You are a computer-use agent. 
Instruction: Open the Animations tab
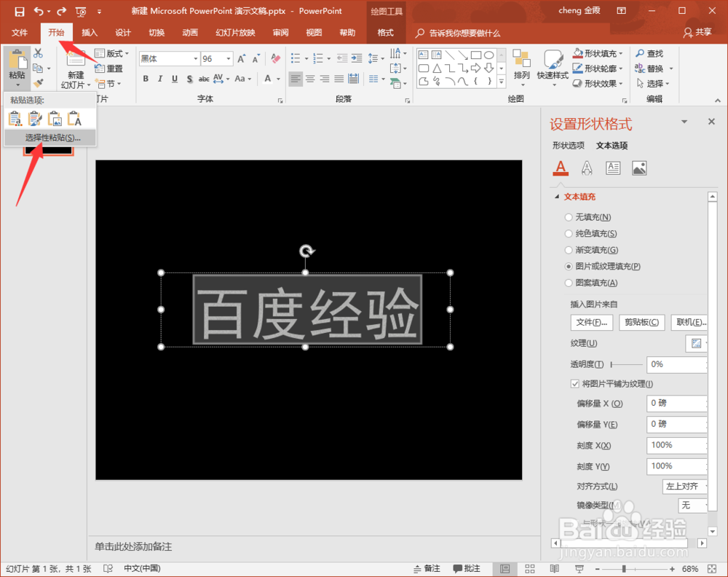coord(190,33)
